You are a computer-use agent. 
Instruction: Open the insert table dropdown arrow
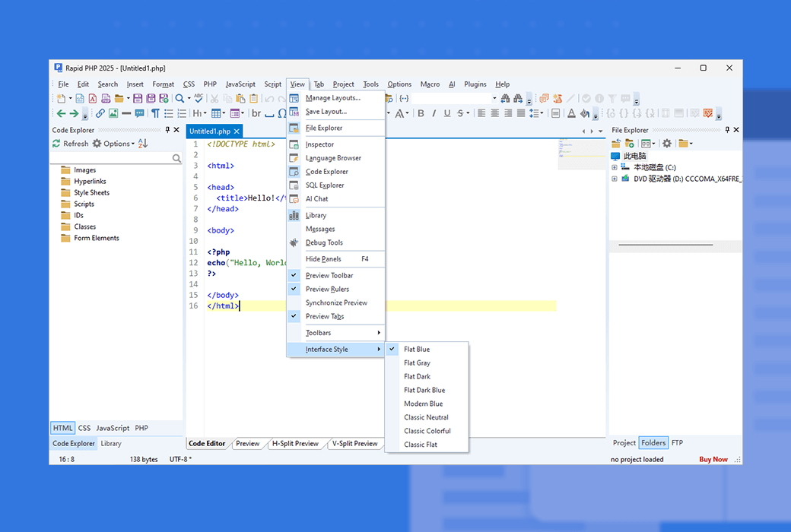coord(224,113)
